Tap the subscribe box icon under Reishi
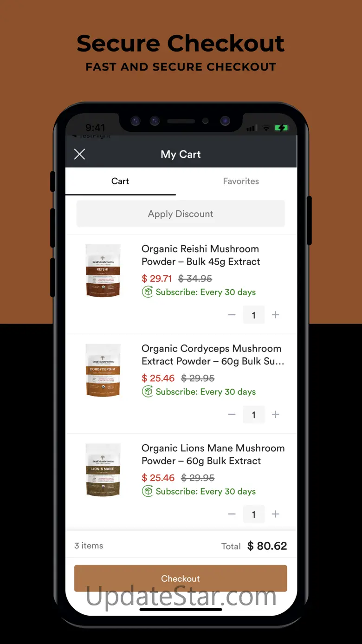The width and height of the screenshot is (362, 644). (x=148, y=292)
